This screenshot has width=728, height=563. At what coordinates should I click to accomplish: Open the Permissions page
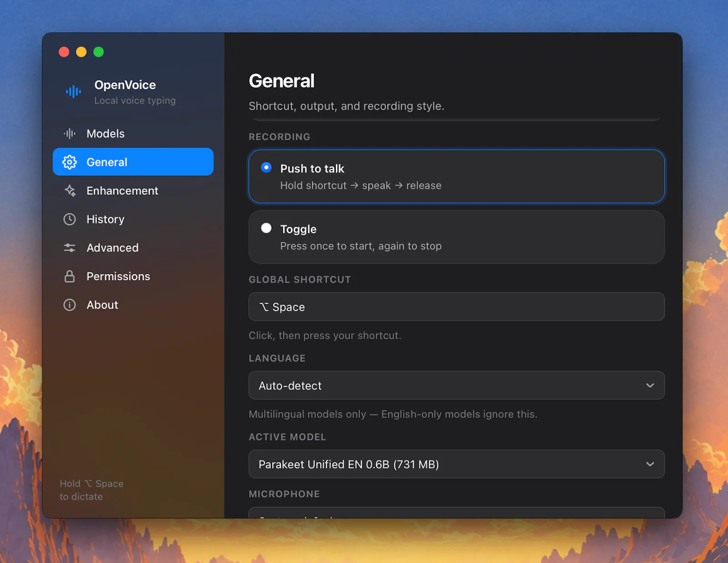(x=133, y=276)
